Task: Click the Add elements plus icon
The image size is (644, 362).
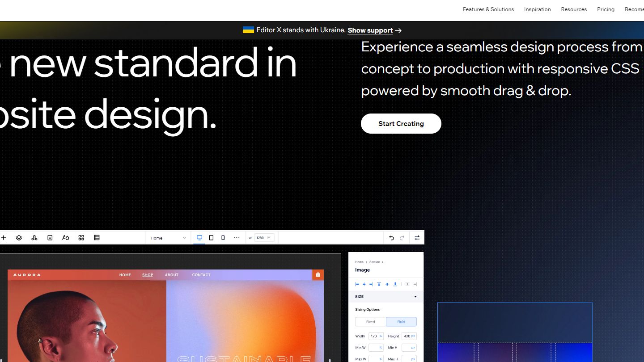Action: (4, 238)
